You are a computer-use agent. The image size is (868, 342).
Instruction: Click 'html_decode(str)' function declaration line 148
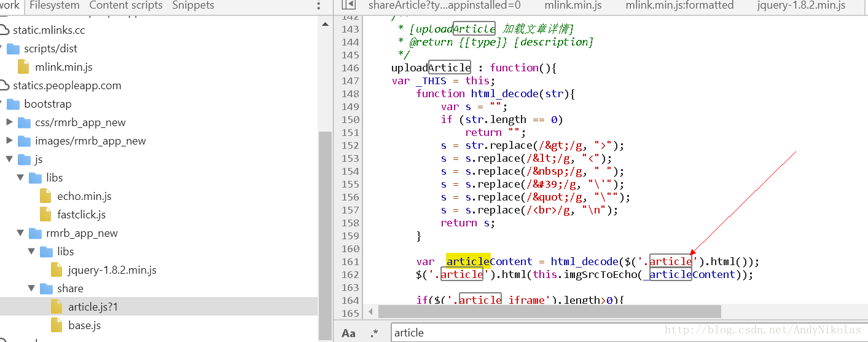click(495, 93)
